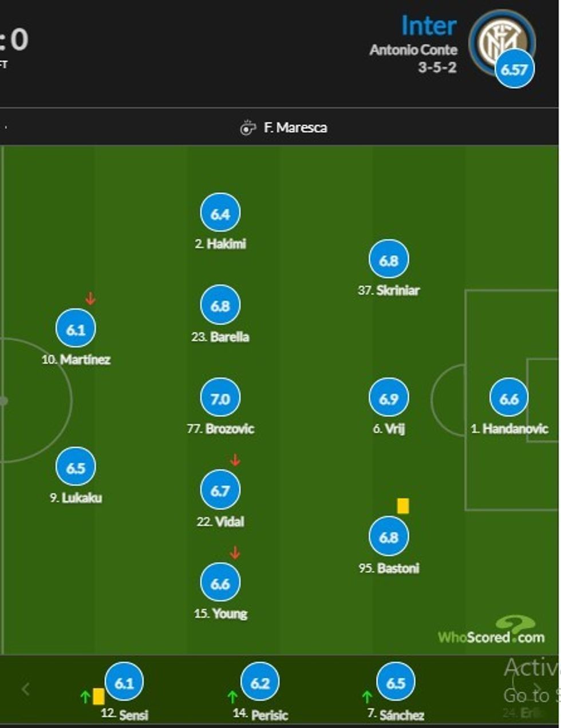Click the green sub-in arrow beside Sánchez
The image size is (561, 728).
[367, 697]
